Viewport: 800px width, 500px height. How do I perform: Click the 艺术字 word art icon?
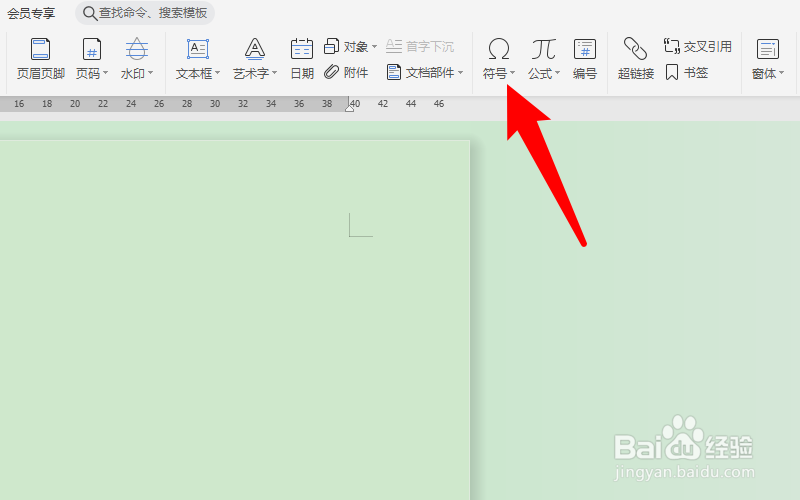(255, 49)
